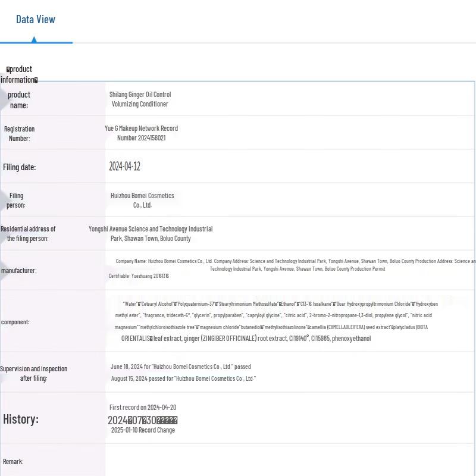The width and height of the screenshot is (476, 476).
Task: Select the Remark label
Action: (13, 462)
